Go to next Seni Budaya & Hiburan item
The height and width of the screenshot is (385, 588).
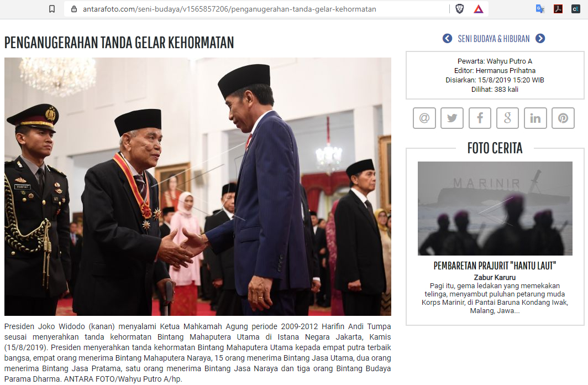click(540, 39)
